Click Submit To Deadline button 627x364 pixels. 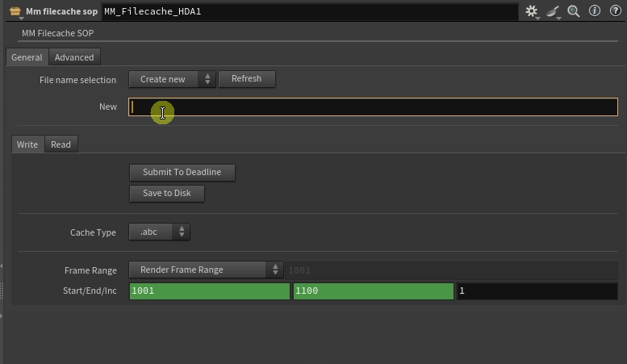[x=182, y=173]
